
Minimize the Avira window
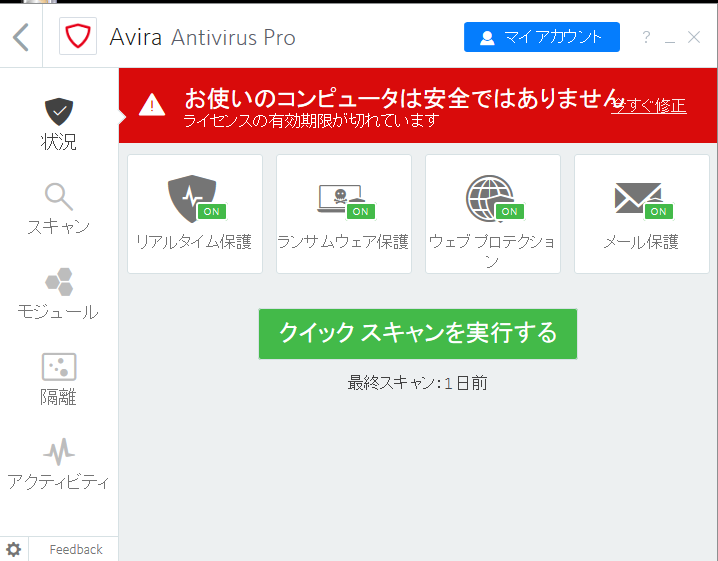[670, 42]
